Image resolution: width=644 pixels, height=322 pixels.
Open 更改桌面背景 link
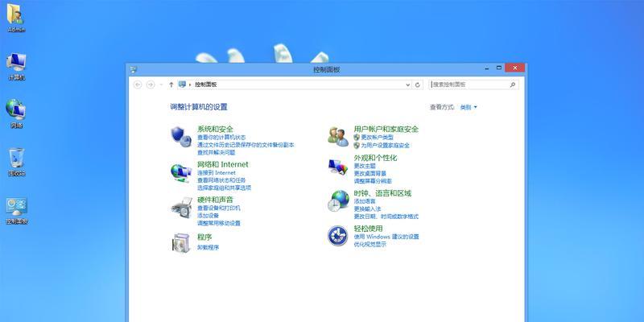pos(370,173)
